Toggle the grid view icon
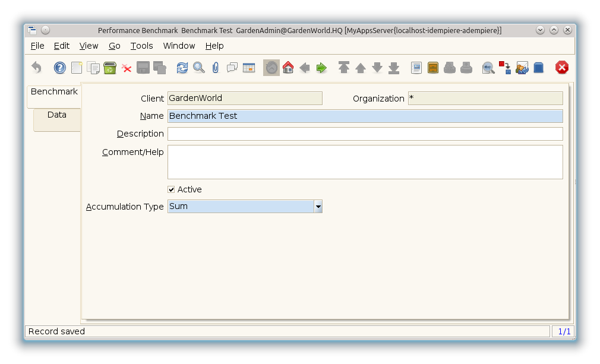The width and height of the screenshot is (600, 364). [x=249, y=68]
